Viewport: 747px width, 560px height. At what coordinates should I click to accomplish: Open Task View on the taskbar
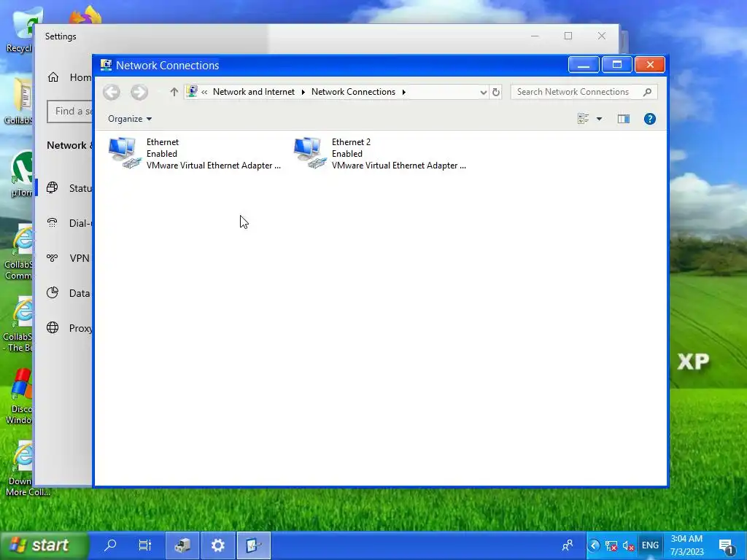145,545
